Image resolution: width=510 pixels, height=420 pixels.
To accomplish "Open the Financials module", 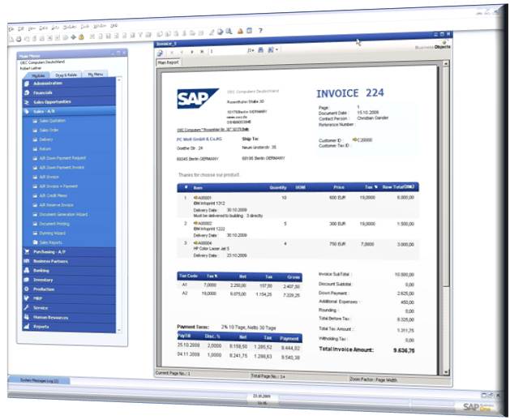I will [x=69, y=92].
